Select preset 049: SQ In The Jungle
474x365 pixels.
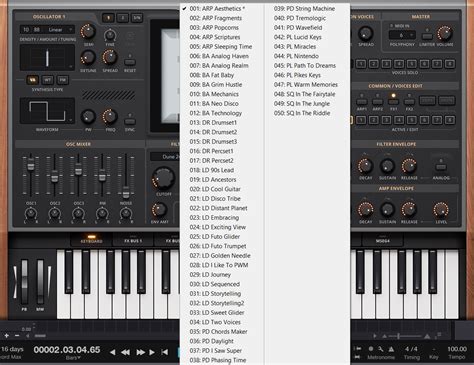click(302, 103)
